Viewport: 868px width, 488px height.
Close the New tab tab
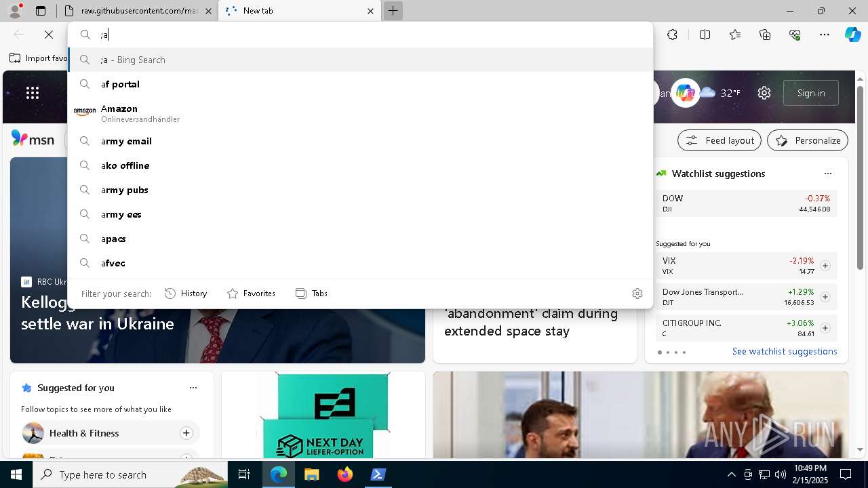click(x=370, y=11)
